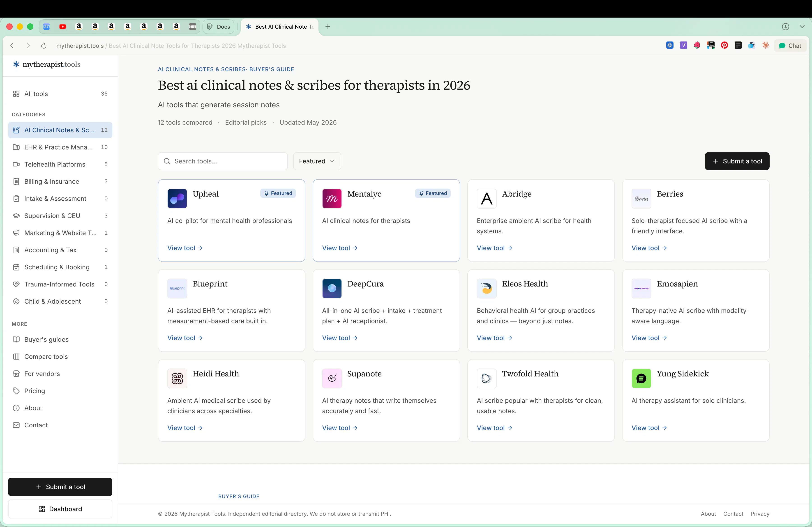Reload the page with the refresh icon
This screenshot has width=812, height=527.
pos(44,46)
